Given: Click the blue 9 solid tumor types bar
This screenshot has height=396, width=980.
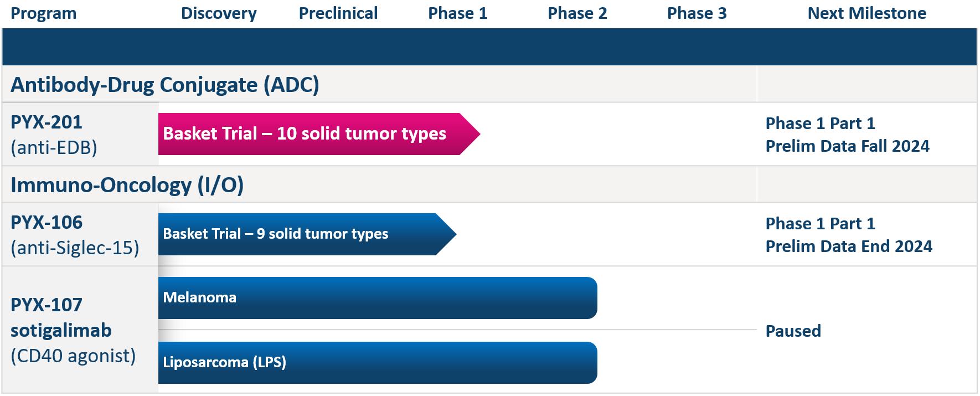Looking at the screenshot, I should 299,234.
